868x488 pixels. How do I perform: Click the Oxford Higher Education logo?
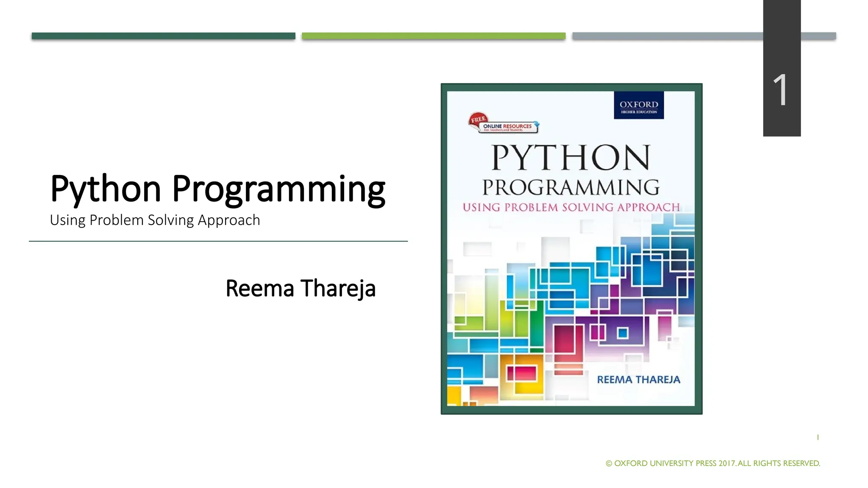(638, 105)
